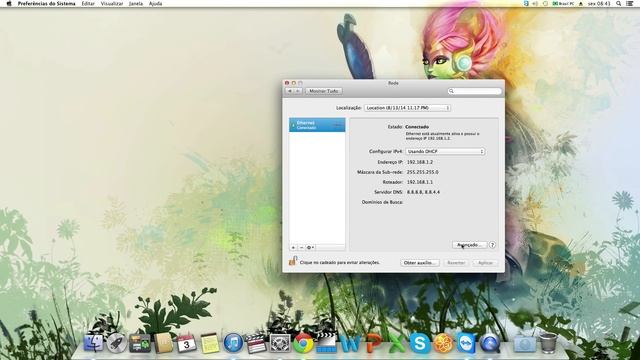Open QuickTime Player in the Dock
The image size is (640, 360).
(490, 343)
